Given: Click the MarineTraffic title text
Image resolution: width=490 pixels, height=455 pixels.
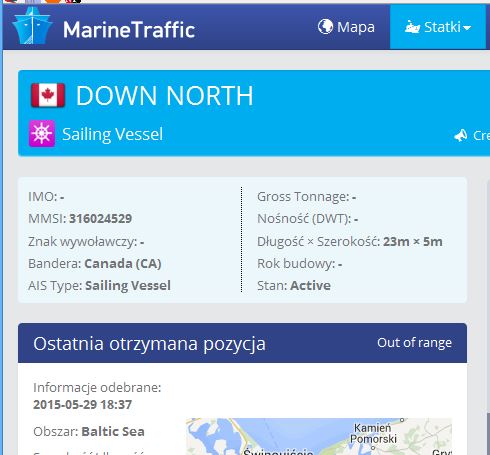Looking at the screenshot, I should pyautogui.click(x=129, y=30).
